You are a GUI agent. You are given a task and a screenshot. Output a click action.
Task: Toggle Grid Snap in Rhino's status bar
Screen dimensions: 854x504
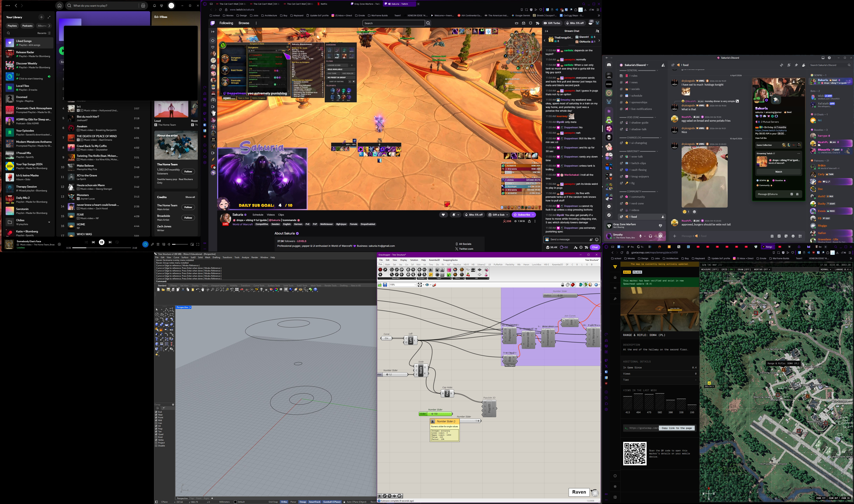pos(273,502)
